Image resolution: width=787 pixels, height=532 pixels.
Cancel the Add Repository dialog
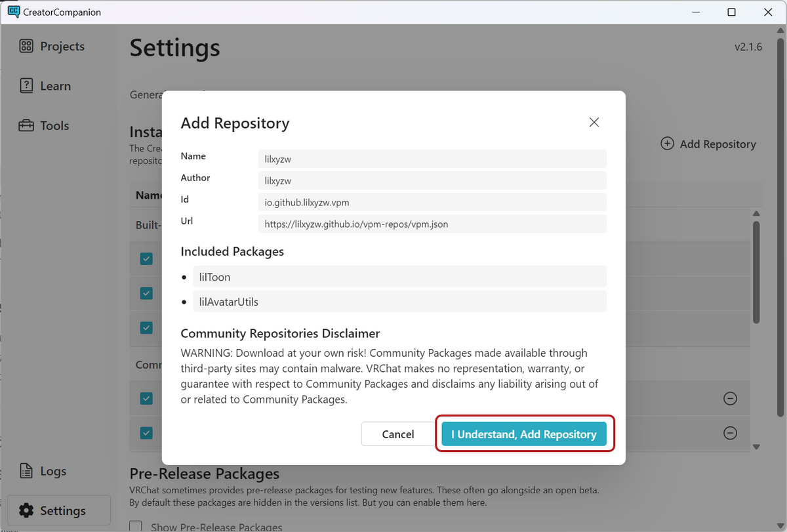tap(398, 434)
